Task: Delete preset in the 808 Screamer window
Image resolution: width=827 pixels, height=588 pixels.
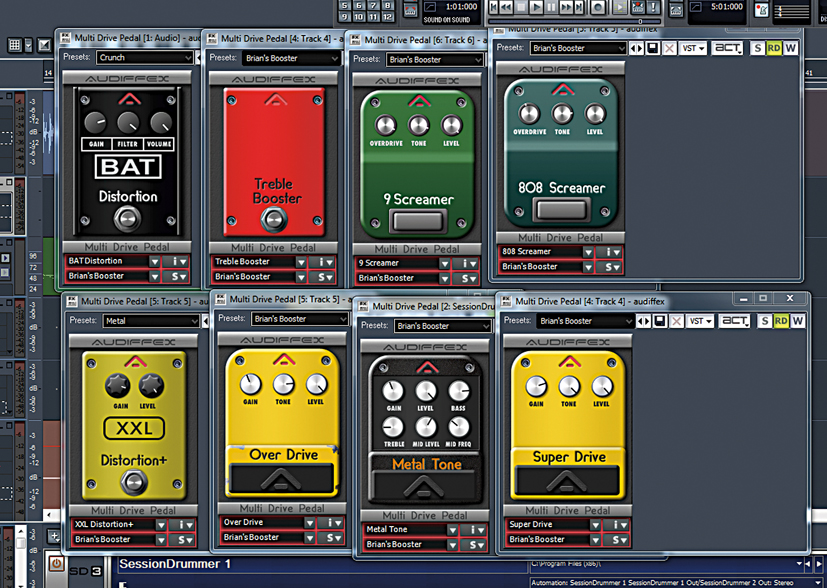Action: point(669,49)
